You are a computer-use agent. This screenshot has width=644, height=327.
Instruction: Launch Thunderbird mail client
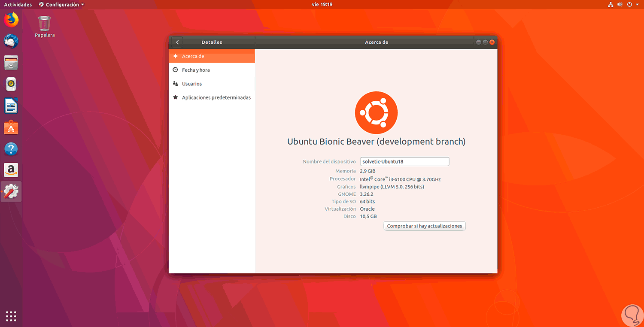pyautogui.click(x=11, y=41)
